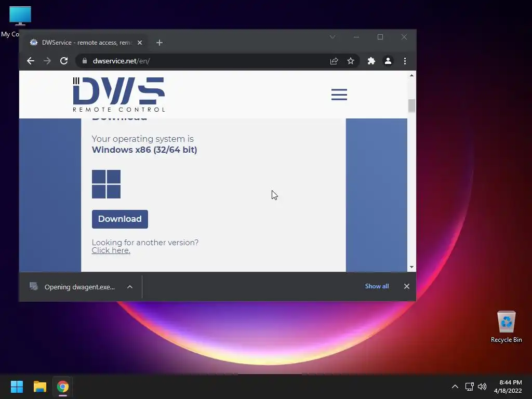Open File Explorer from taskbar
The height and width of the screenshot is (399, 532).
tap(39, 387)
